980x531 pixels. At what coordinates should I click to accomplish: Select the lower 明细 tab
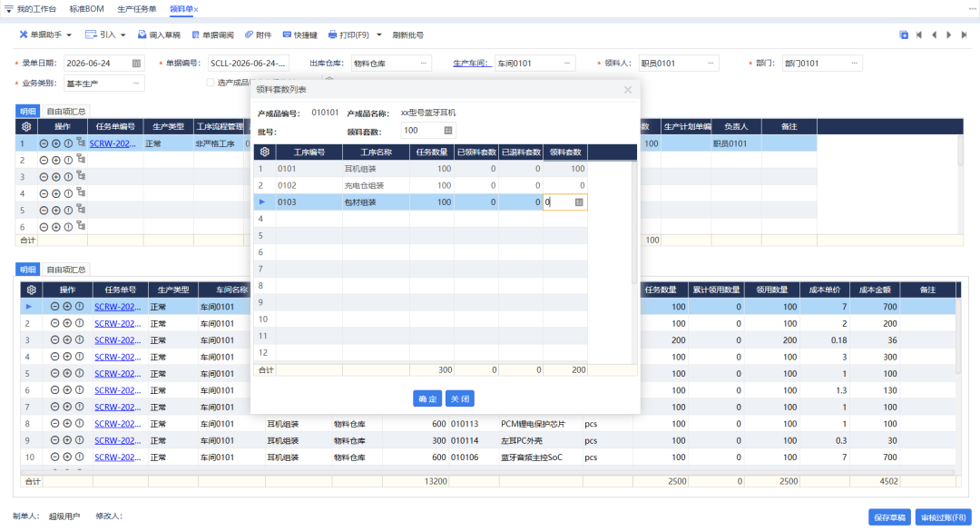[27, 270]
